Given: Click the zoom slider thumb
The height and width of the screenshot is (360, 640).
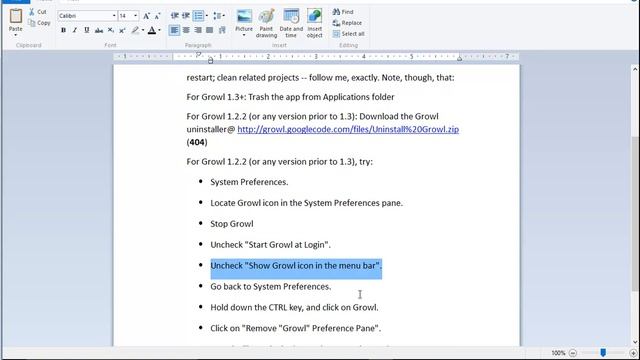Looking at the screenshot, I should [x=603, y=352].
